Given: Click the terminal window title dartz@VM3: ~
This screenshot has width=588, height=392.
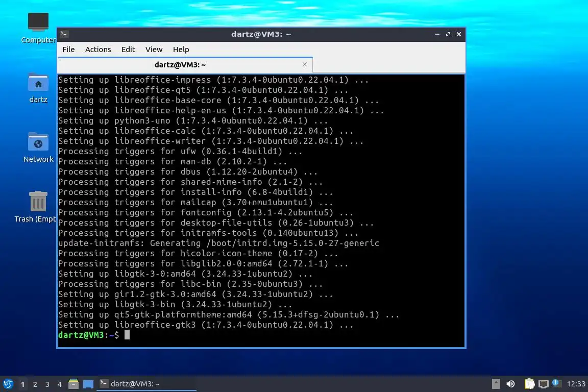Looking at the screenshot, I should 261,34.
